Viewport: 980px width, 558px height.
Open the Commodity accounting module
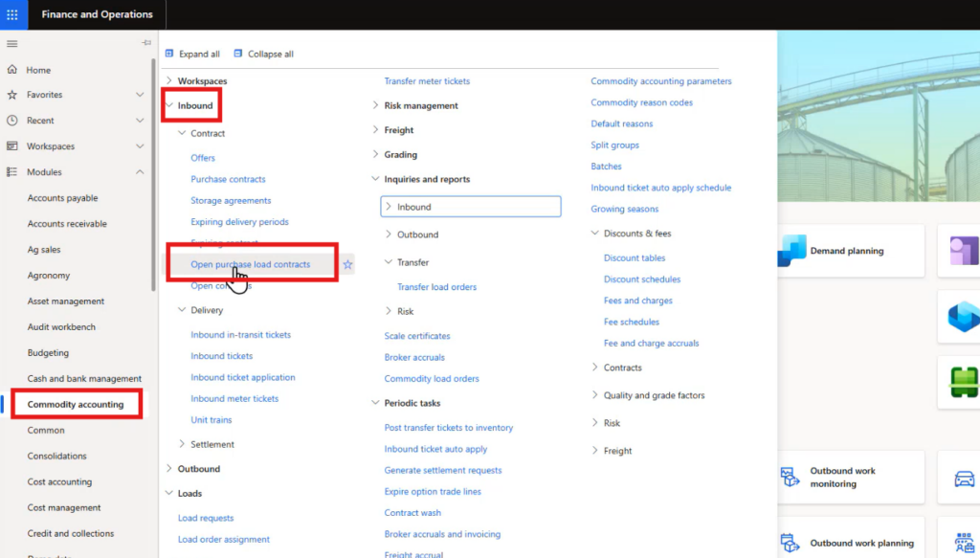[x=76, y=404]
